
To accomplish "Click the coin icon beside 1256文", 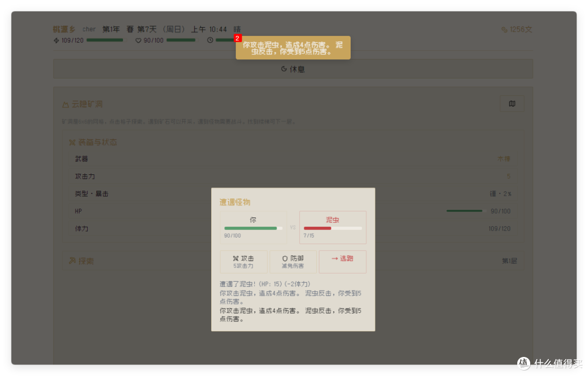I will pyautogui.click(x=504, y=29).
